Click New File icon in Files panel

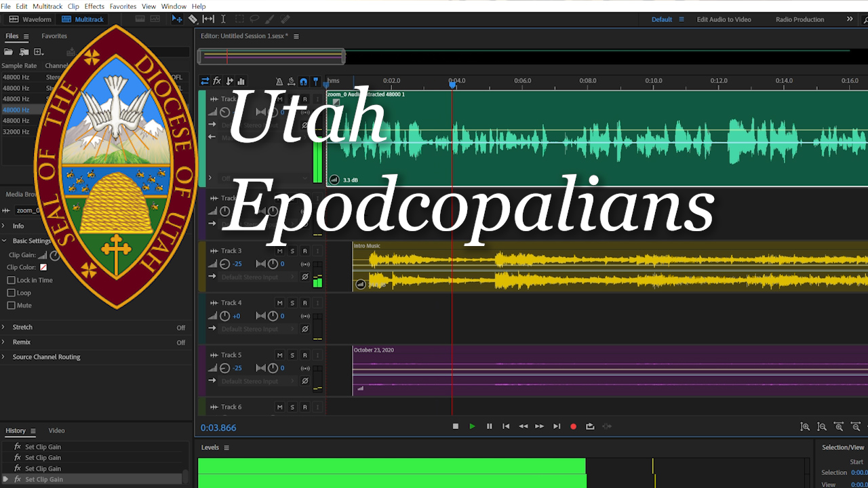coord(39,52)
